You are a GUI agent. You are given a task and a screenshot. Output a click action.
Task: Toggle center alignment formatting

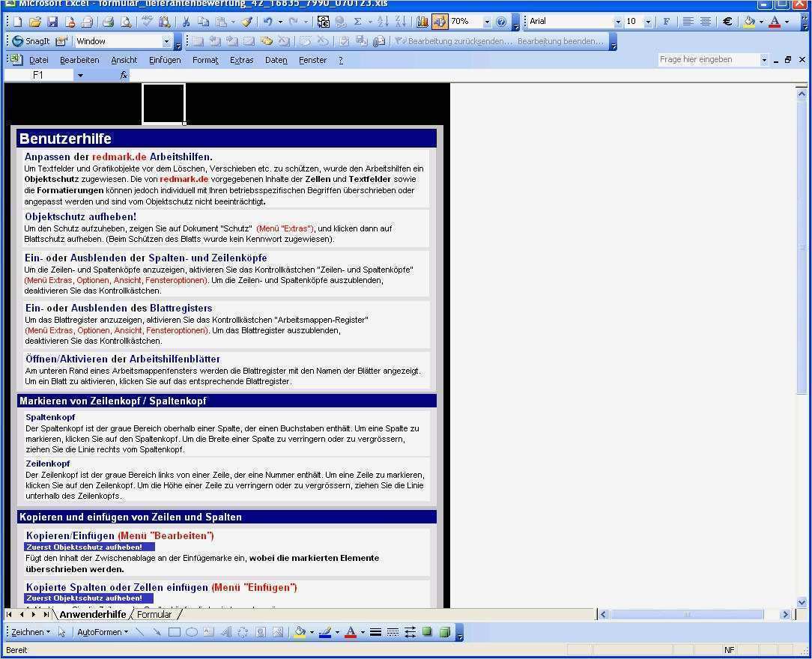pos(706,22)
